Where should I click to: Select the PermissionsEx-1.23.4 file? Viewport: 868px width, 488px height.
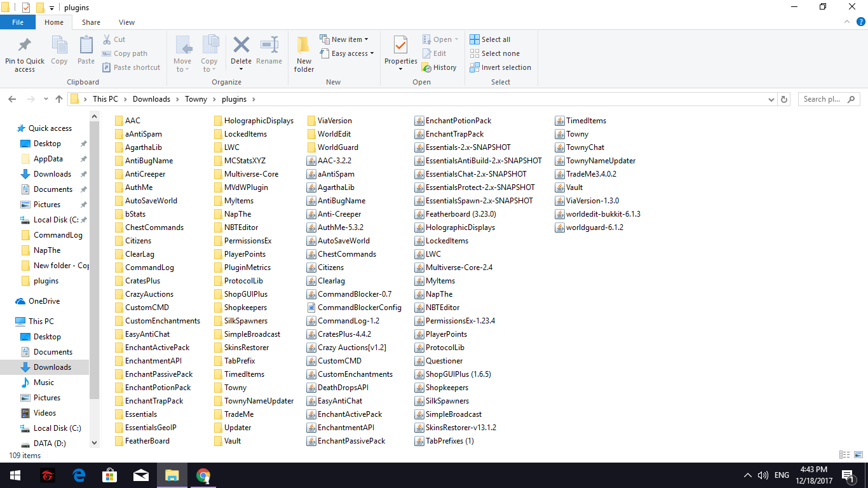(455, 321)
